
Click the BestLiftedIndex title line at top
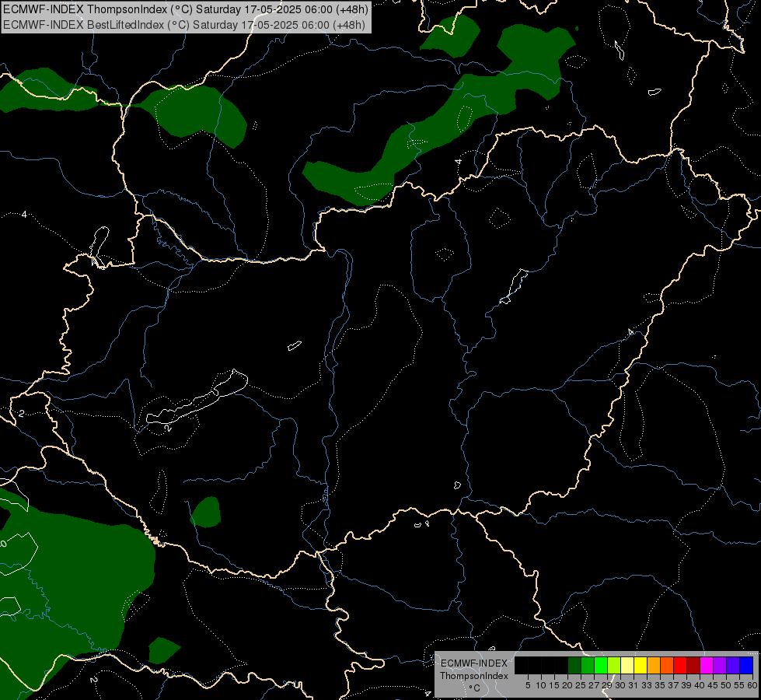[184, 24]
